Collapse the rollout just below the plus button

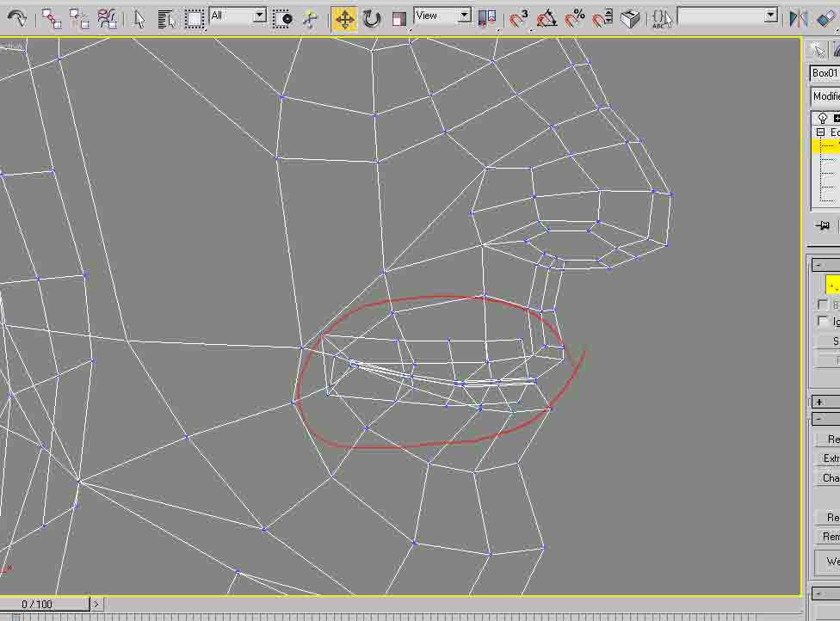(818, 419)
